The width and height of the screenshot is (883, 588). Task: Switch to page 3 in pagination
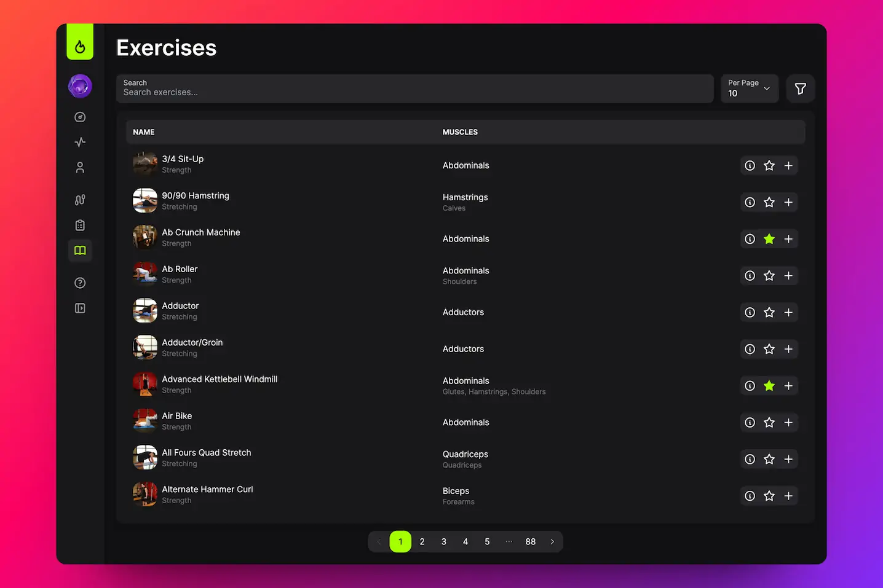click(443, 542)
